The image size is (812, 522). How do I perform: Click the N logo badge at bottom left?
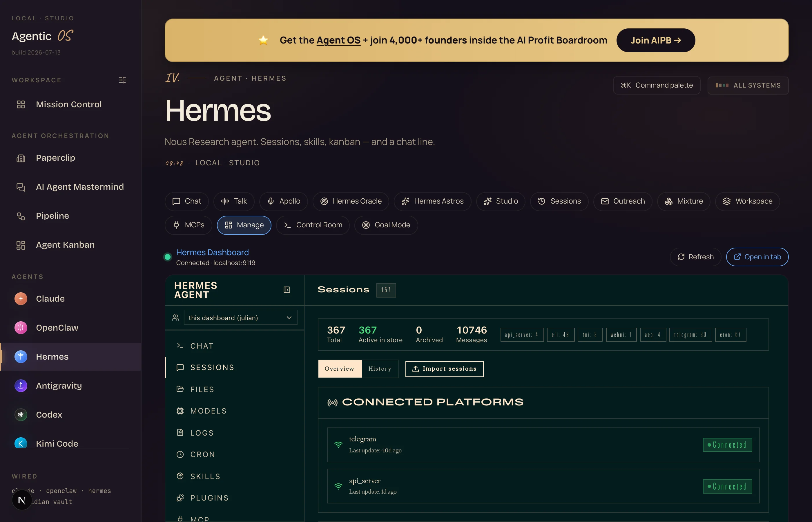pyautogui.click(x=22, y=500)
